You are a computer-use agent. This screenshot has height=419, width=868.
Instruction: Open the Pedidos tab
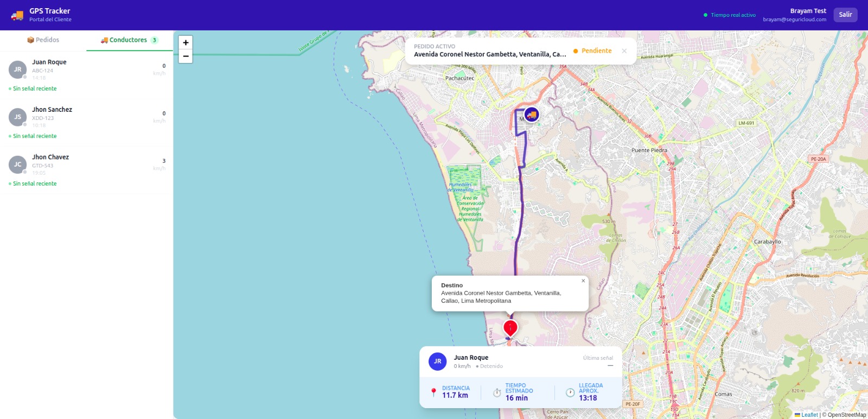(x=43, y=40)
